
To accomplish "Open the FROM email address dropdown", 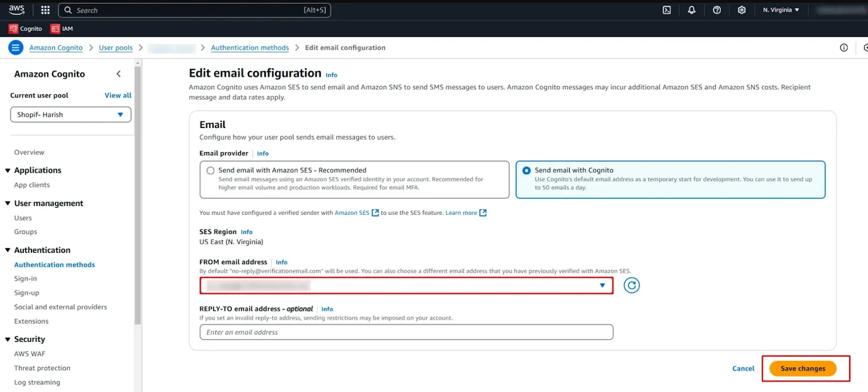I will click(x=406, y=285).
